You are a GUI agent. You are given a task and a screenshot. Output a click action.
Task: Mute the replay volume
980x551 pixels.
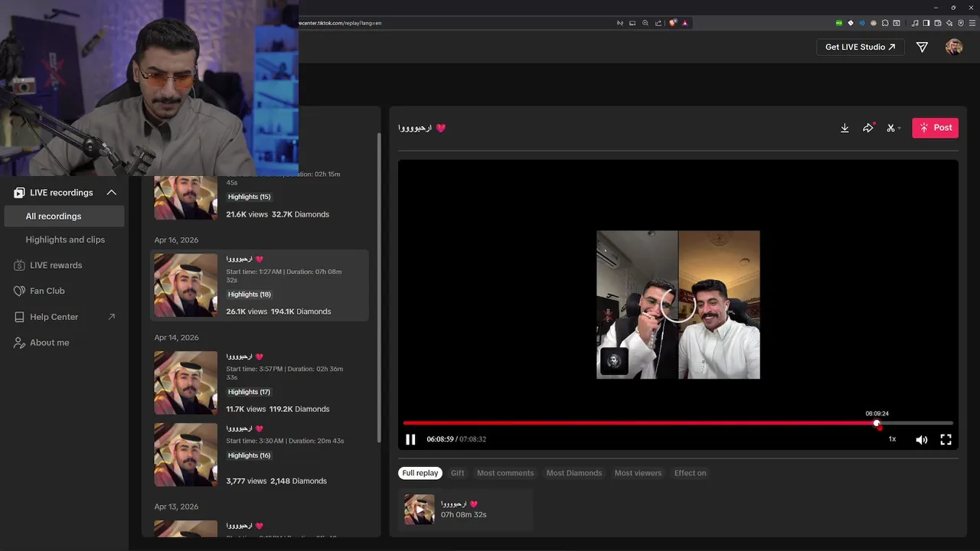tap(922, 439)
